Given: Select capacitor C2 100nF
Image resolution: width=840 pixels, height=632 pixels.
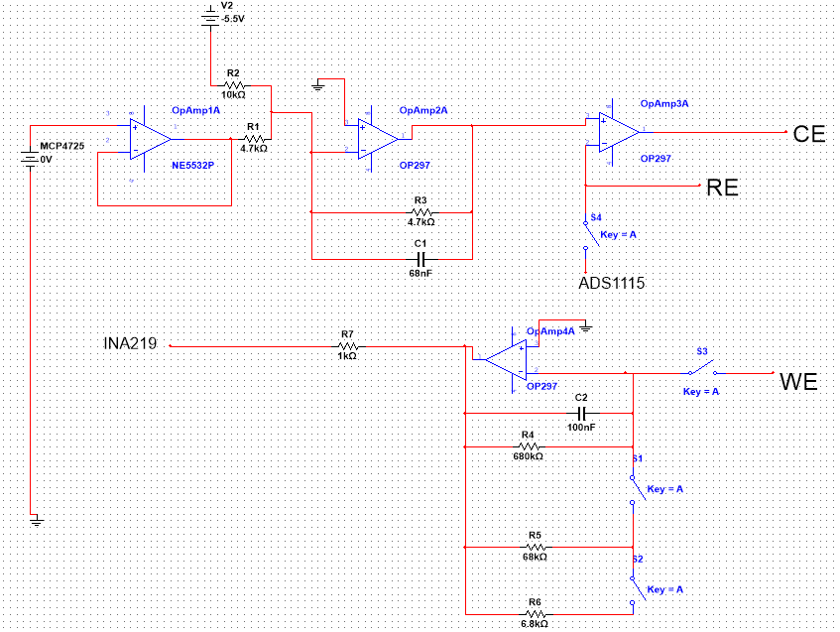Looking at the screenshot, I should (582, 412).
